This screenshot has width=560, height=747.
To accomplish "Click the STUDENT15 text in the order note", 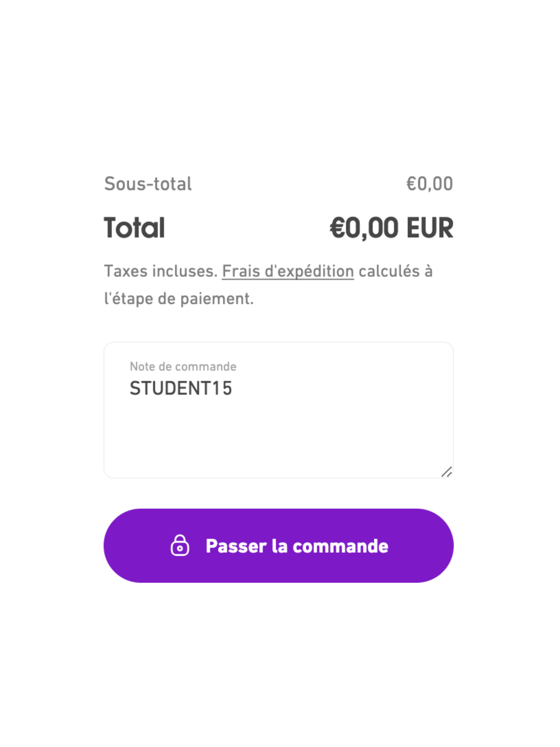I will click(181, 388).
